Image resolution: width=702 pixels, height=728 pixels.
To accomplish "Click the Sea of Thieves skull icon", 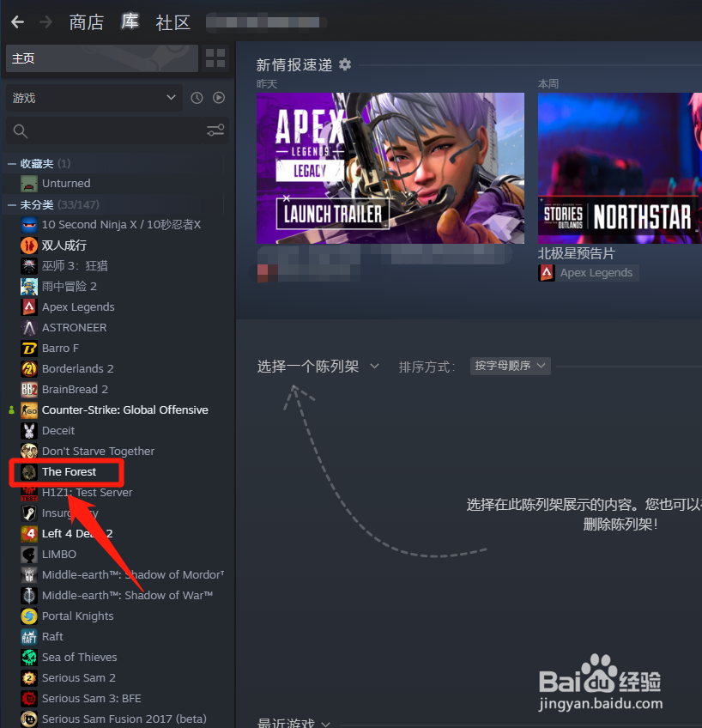I will (x=29, y=658).
